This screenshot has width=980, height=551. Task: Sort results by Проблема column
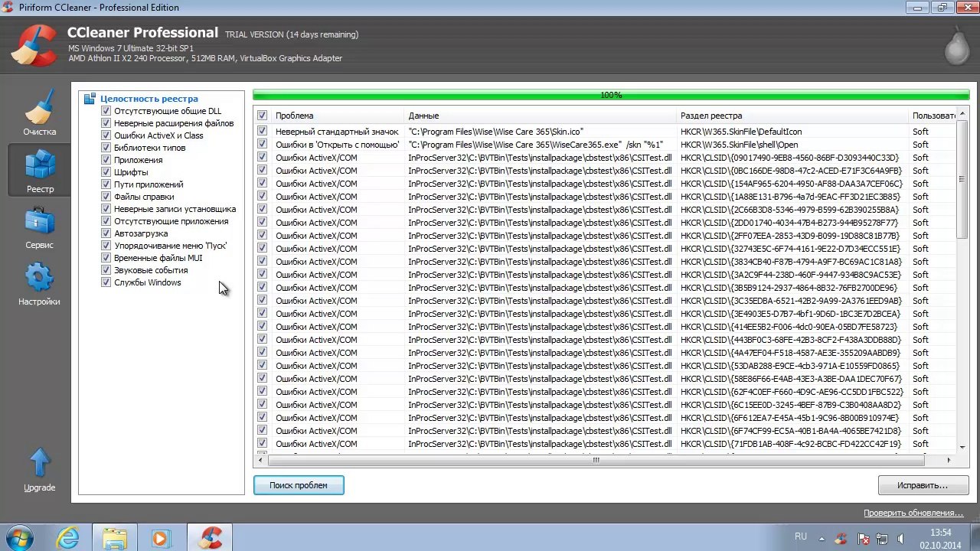[338, 116]
